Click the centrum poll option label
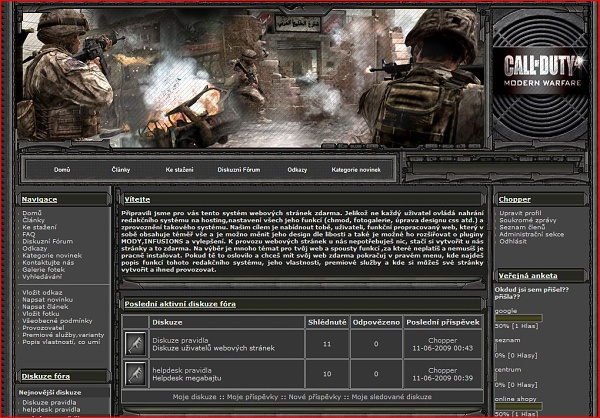The width and height of the screenshot is (600, 418). (508, 369)
